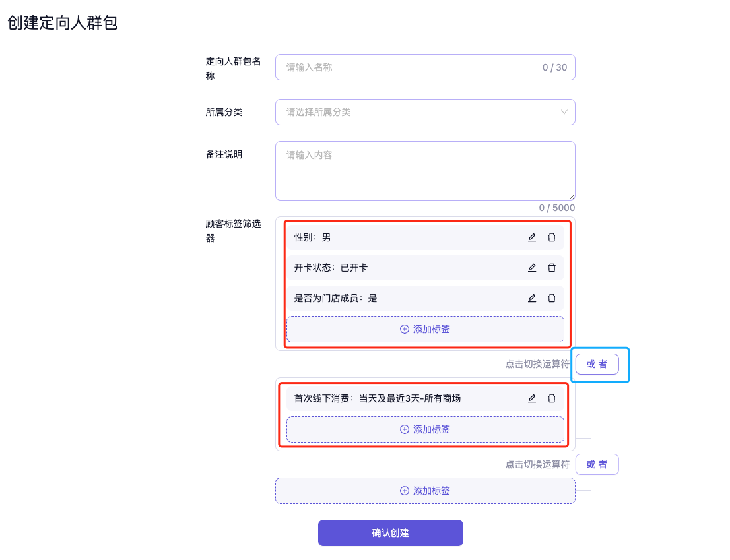Edit the 是否为门店成员 tag
The width and height of the screenshot is (730, 560).
pos(532,298)
